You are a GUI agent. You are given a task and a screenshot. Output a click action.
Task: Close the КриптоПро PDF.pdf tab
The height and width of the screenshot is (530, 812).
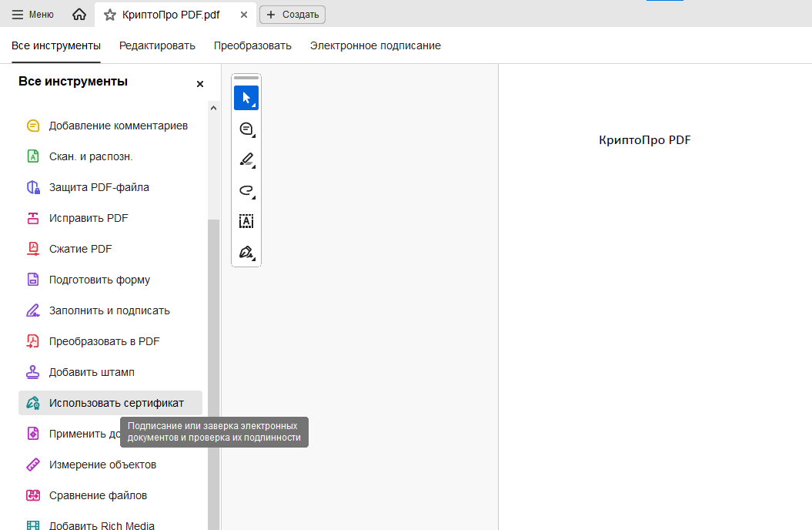(244, 15)
